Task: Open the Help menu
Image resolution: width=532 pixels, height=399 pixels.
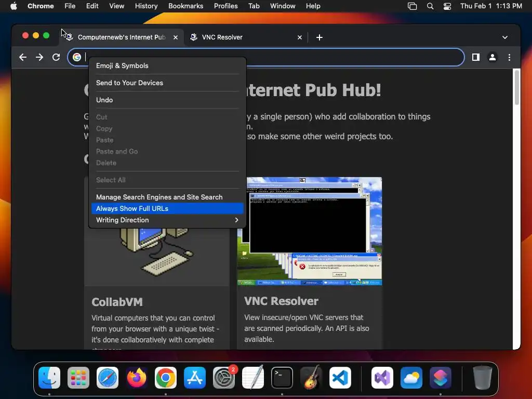Action: click(x=313, y=6)
